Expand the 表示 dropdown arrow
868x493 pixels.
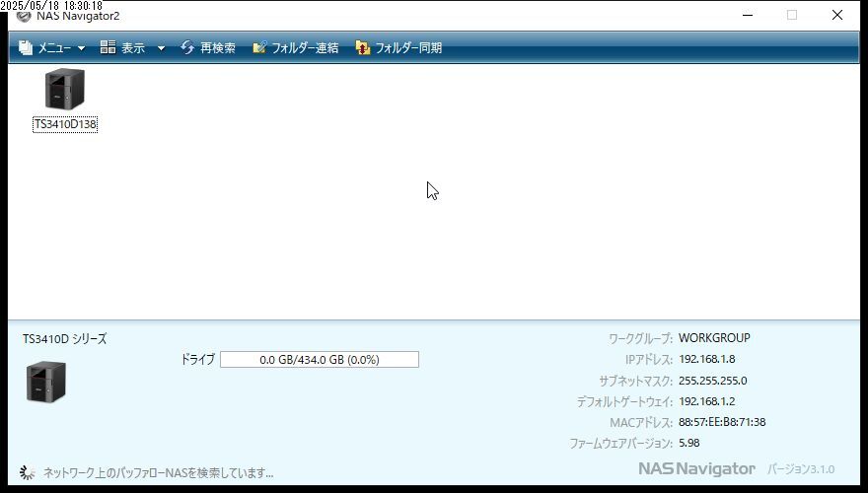coord(161,48)
